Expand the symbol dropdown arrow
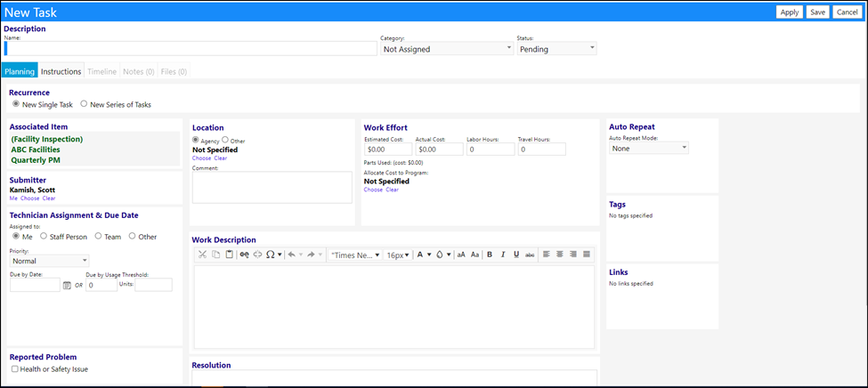This screenshot has height=388, width=868. coord(280,255)
